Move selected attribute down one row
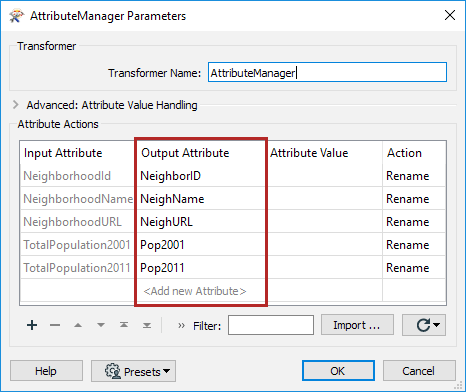This screenshot has height=392, width=466. (101, 325)
